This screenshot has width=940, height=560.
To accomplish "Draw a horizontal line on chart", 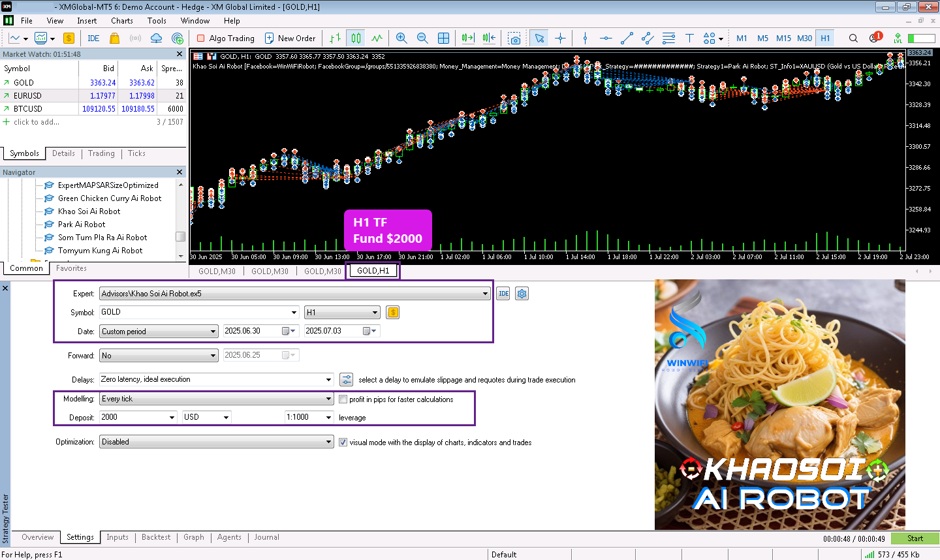I will tap(606, 38).
